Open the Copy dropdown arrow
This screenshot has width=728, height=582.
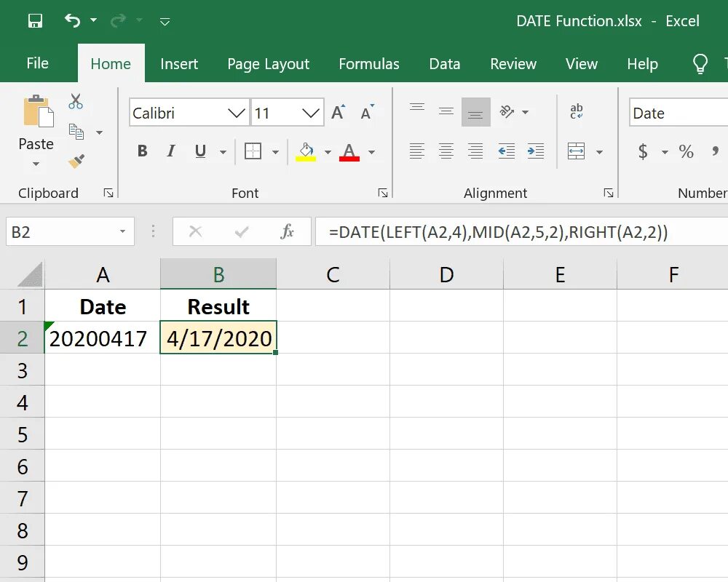pyautogui.click(x=99, y=132)
